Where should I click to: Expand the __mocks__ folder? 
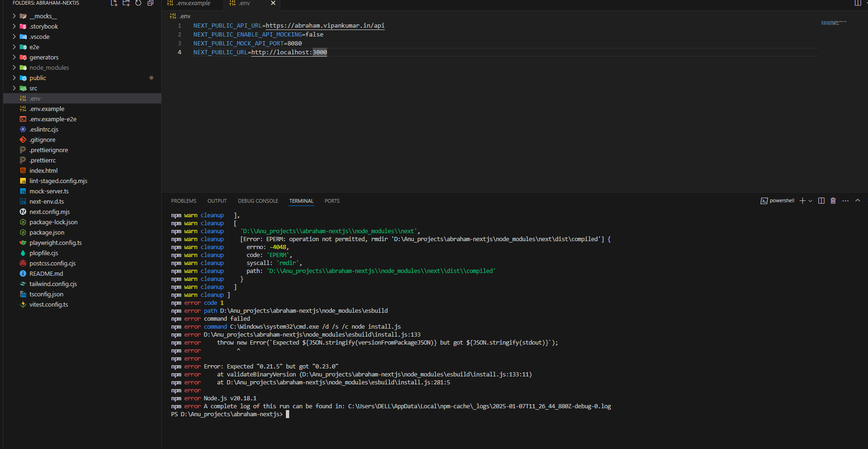click(x=43, y=16)
